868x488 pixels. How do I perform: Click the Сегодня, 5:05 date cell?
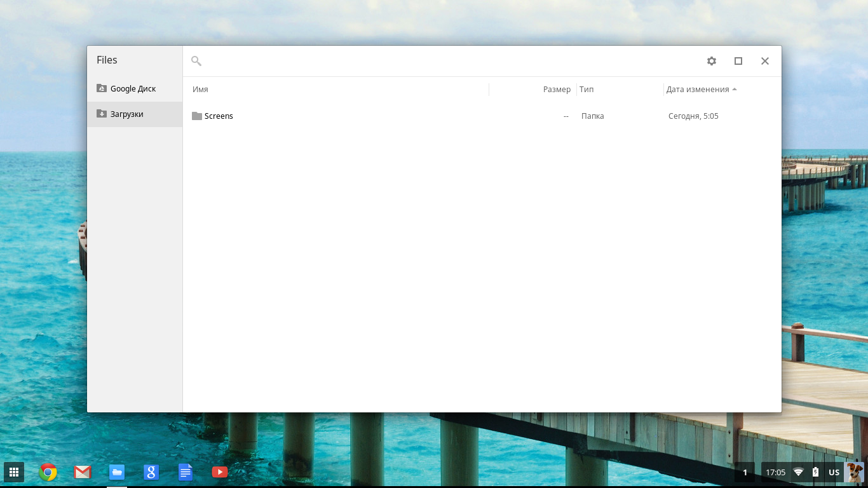(x=693, y=116)
